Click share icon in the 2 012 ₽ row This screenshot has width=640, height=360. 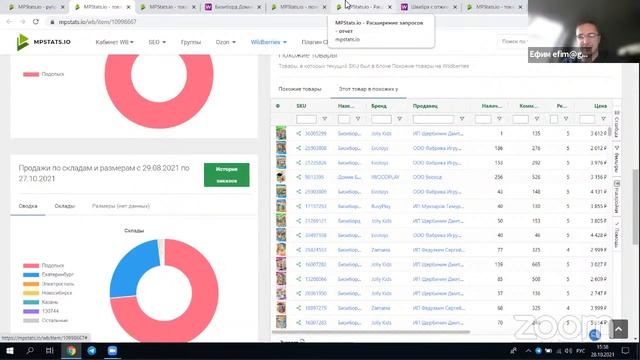(299, 148)
